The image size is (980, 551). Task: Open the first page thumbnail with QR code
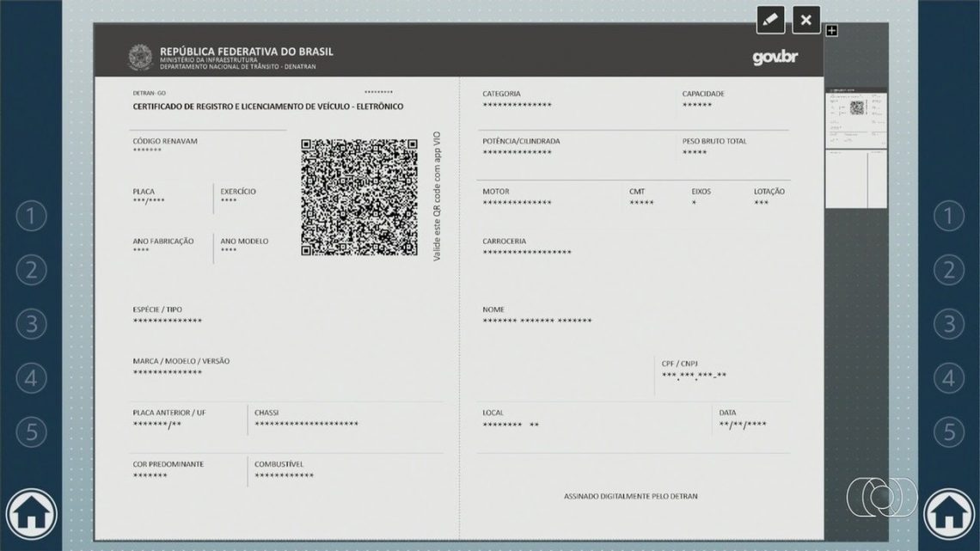click(856, 118)
